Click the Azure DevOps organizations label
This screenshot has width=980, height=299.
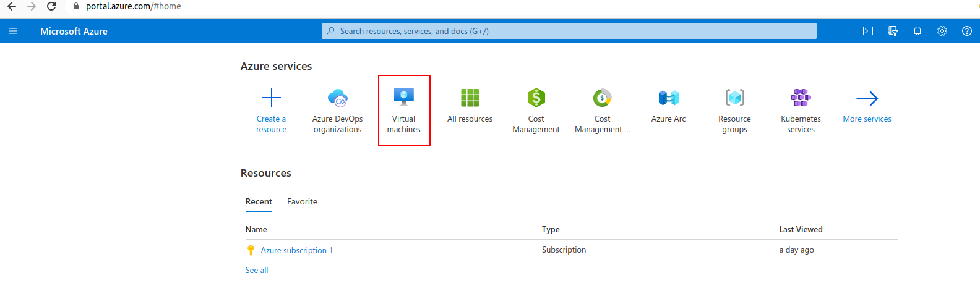pos(338,124)
